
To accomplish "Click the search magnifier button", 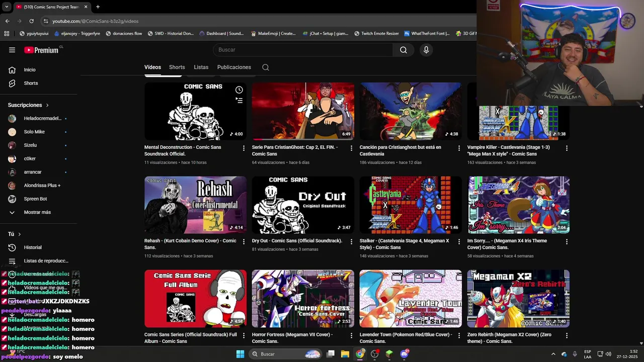I will coord(404,50).
